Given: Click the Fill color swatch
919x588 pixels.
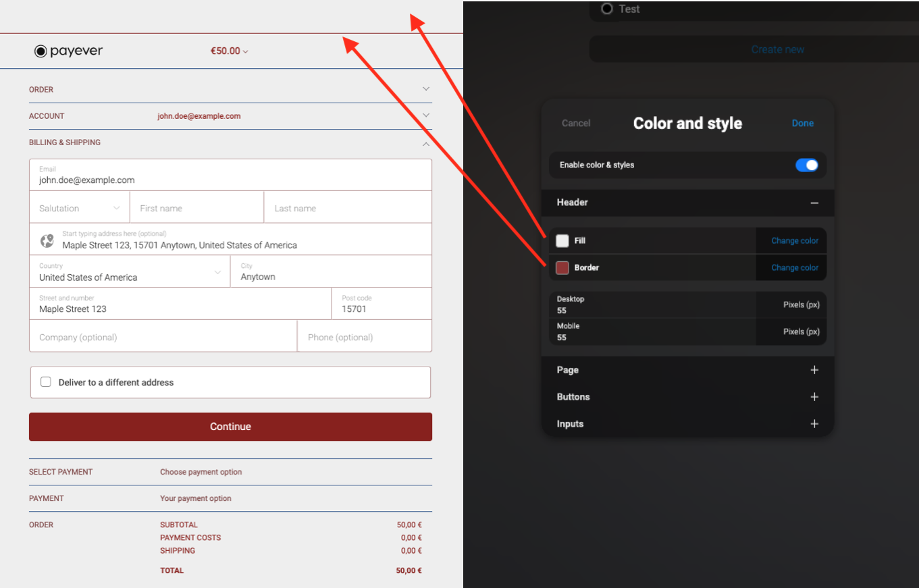Looking at the screenshot, I should [x=562, y=241].
